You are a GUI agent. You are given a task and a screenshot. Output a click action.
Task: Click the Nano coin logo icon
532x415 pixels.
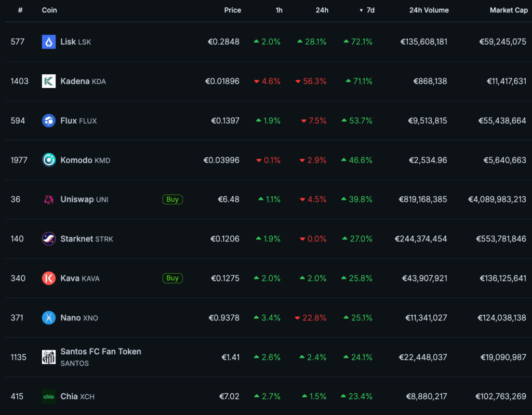48,318
